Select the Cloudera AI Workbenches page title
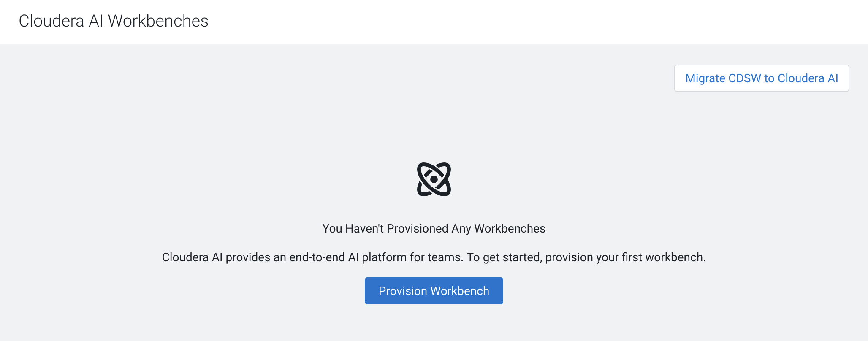This screenshot has height=341, width=868. (x=114, y=21)
